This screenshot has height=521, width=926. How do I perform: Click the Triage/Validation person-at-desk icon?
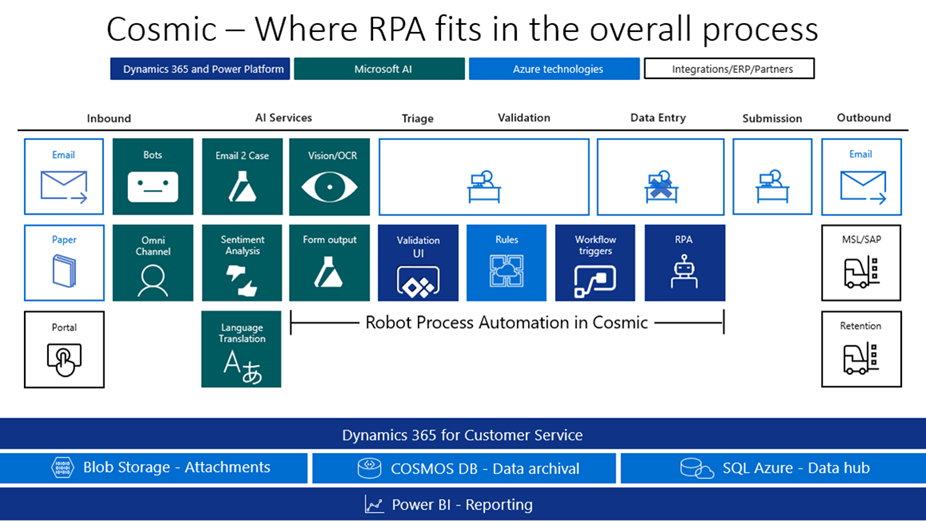pos(484,187)
